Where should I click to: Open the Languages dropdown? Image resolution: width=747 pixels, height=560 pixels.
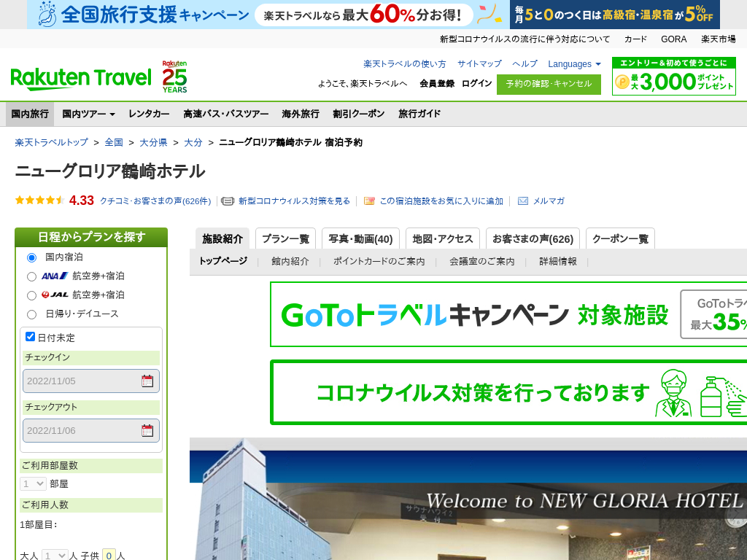(x=574, y=64)
